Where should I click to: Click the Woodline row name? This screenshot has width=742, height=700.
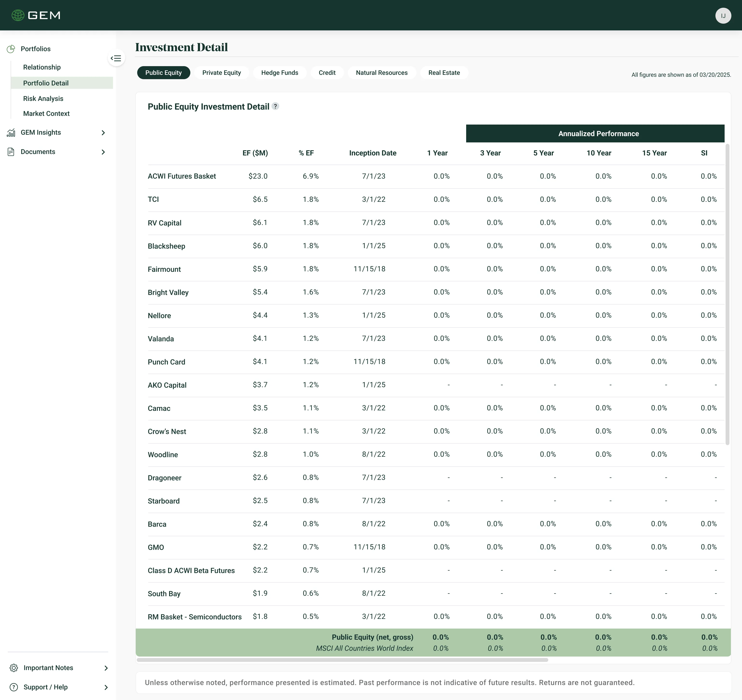point(163,455)
